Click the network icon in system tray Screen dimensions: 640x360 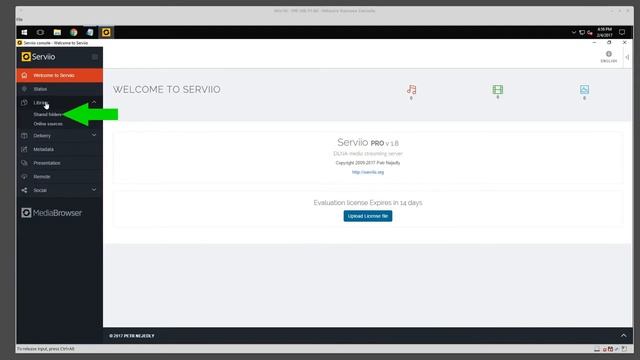[582, 32]
